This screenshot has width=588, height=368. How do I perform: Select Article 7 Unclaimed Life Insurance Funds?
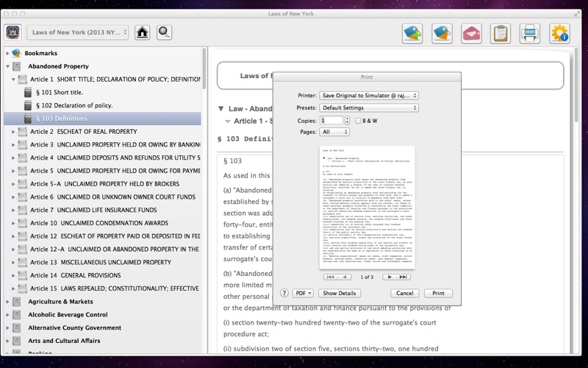(93, 210)
